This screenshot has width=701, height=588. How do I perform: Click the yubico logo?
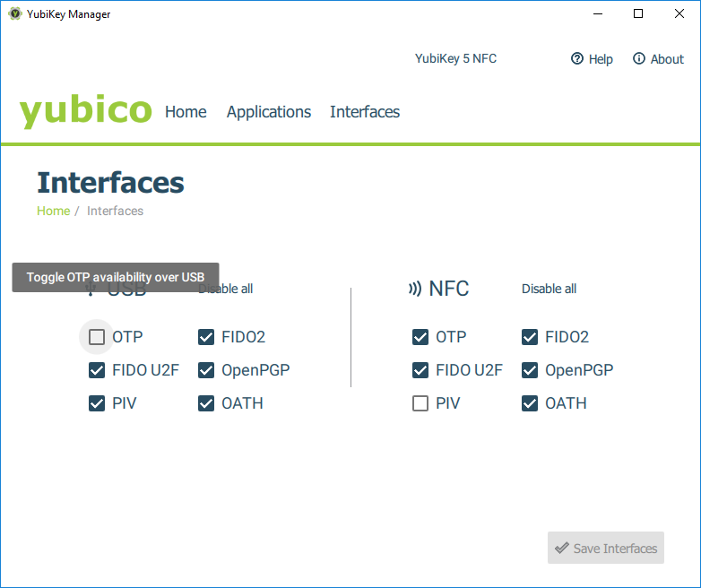point(85,111)
